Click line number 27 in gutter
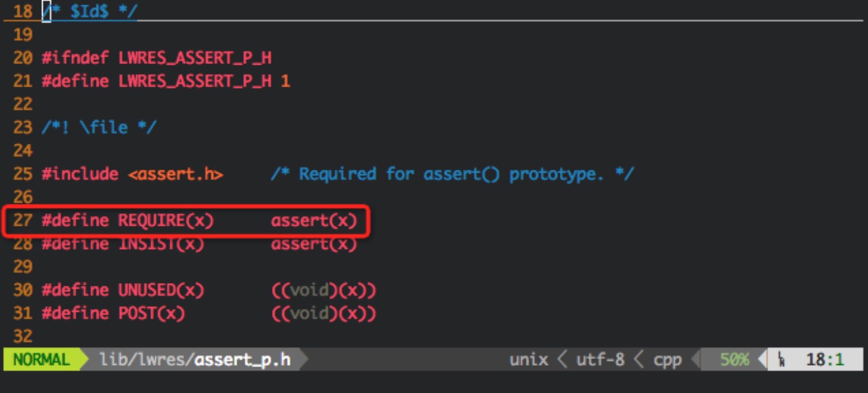 (x=23, y=220)
